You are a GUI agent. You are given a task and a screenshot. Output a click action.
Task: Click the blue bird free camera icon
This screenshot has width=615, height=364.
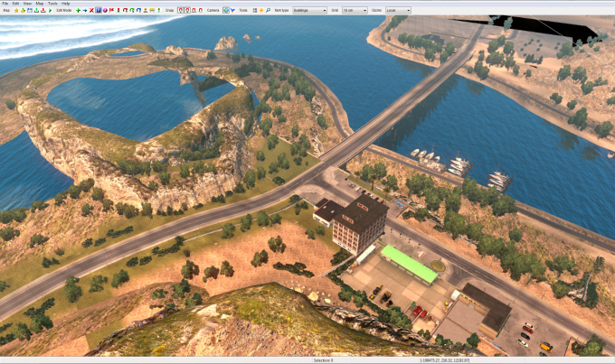[x=232, y=10]
